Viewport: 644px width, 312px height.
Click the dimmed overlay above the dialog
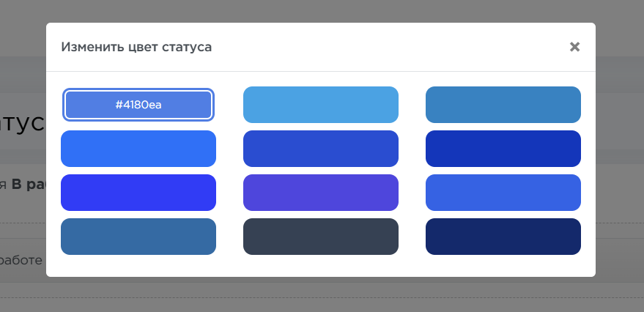322,10
